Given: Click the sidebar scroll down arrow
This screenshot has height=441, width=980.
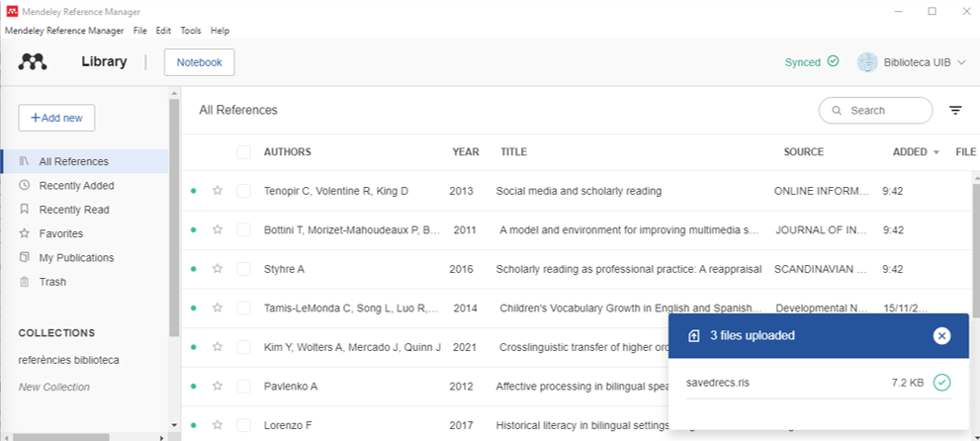Looking at the screenshot, I should [x=174, y=425].
